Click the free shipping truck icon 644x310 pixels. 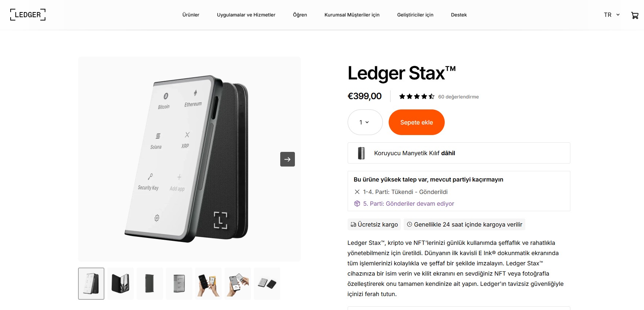353,224
